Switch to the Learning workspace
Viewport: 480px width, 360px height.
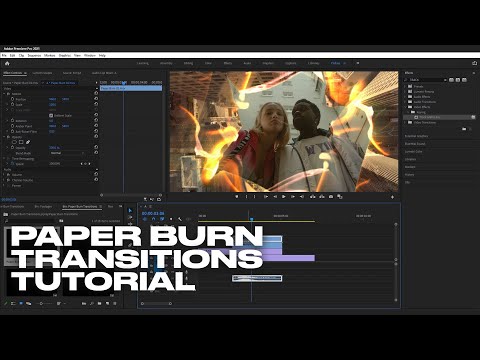click(143, 63)
